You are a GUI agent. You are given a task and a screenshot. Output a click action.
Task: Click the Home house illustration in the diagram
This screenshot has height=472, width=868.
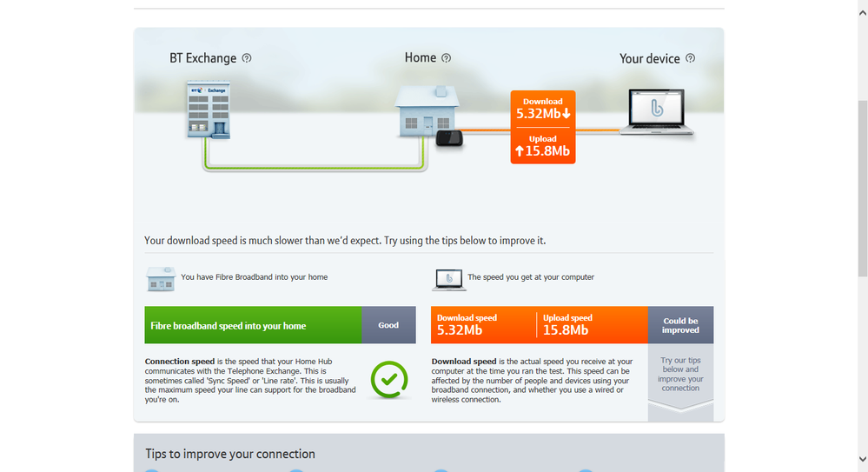point(427,110)
